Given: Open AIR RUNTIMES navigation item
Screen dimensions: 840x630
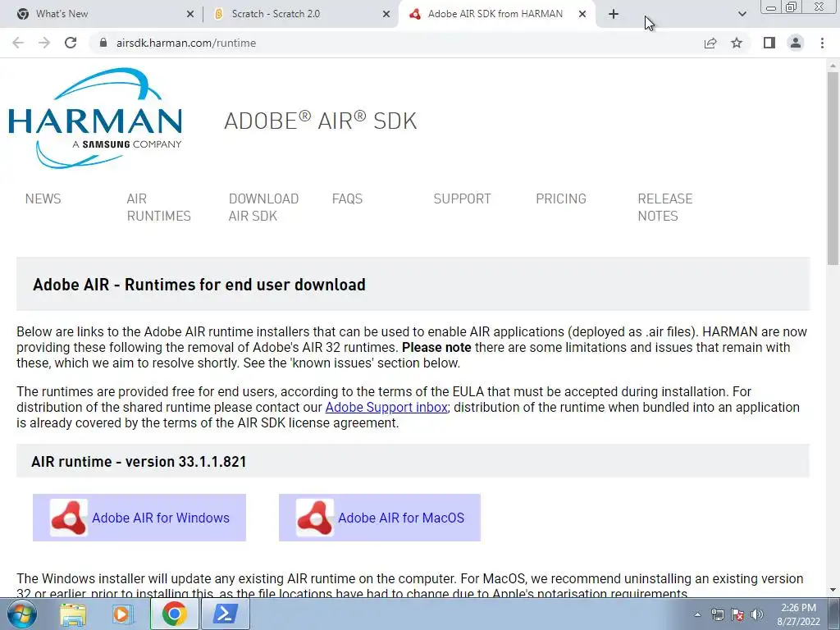Looking at the screenshot, I should [x=158, y=208].
